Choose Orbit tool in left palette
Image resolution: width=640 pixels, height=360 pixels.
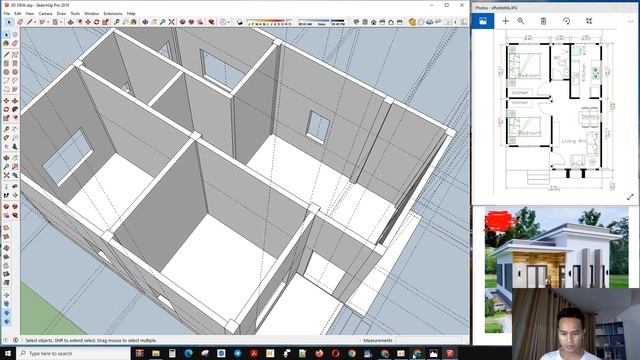(6, 158)
